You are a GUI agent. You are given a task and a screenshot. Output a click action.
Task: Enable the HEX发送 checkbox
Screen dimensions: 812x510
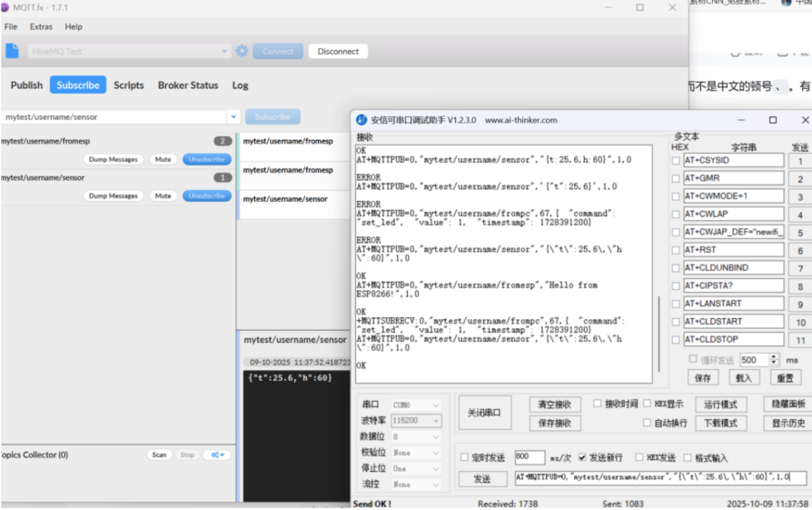click(x=639, y=457)
